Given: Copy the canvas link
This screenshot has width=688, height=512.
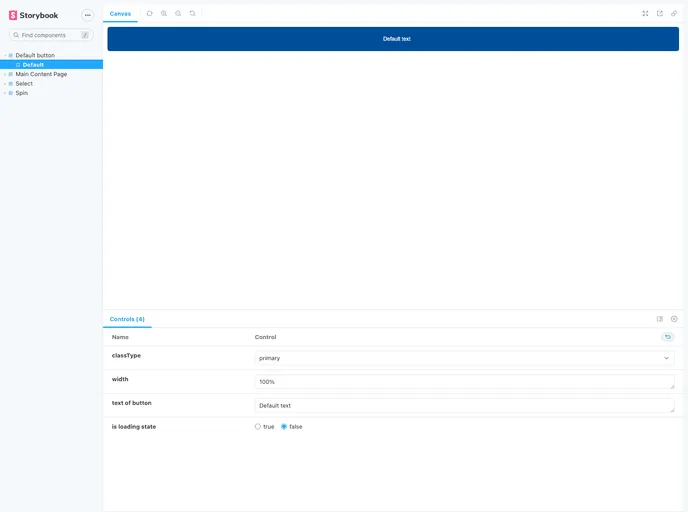Looking at the screenshot, I should point(674,13).
